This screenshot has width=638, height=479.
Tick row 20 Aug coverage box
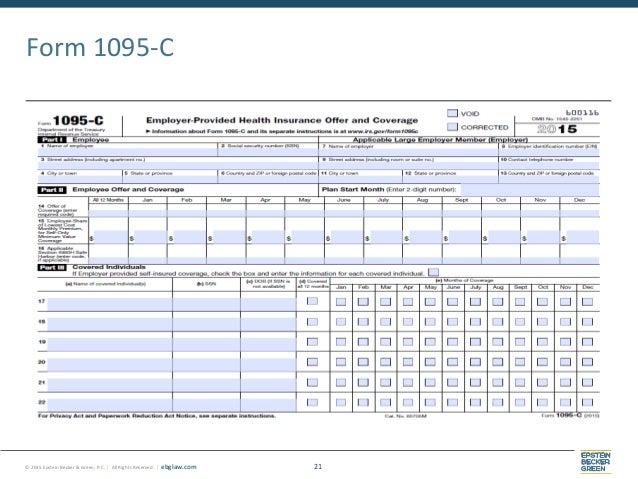[498, 362]
